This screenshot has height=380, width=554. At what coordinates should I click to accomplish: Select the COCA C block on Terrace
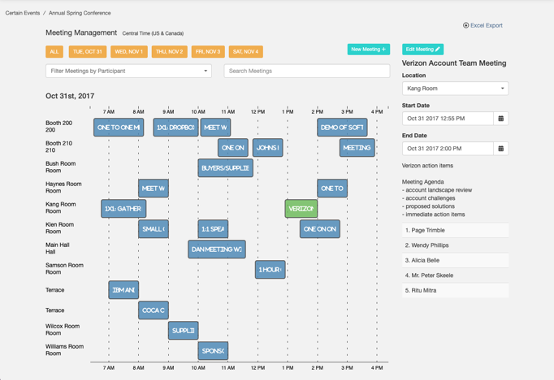(x=153, y=310)
